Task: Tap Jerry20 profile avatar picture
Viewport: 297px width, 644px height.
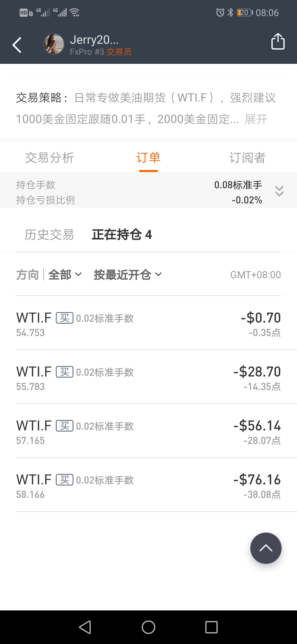Action: [54, 44]
